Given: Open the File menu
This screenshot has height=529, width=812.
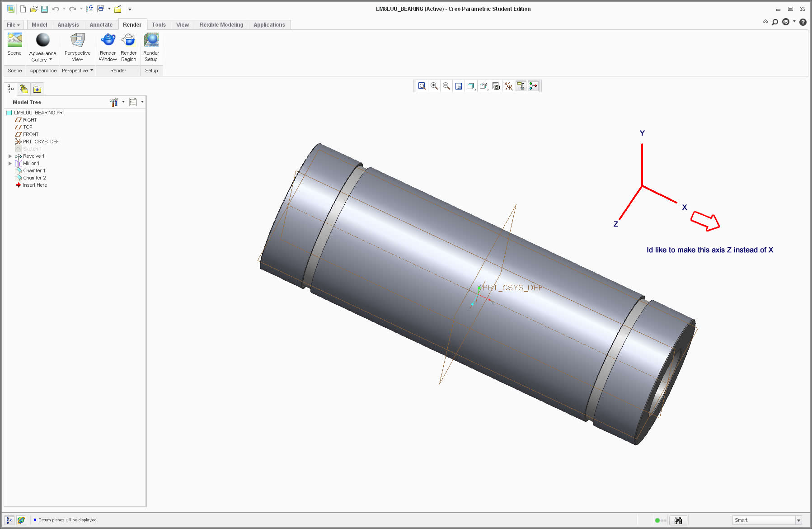Looking at the screenshot, I should (x=13, y=25).
